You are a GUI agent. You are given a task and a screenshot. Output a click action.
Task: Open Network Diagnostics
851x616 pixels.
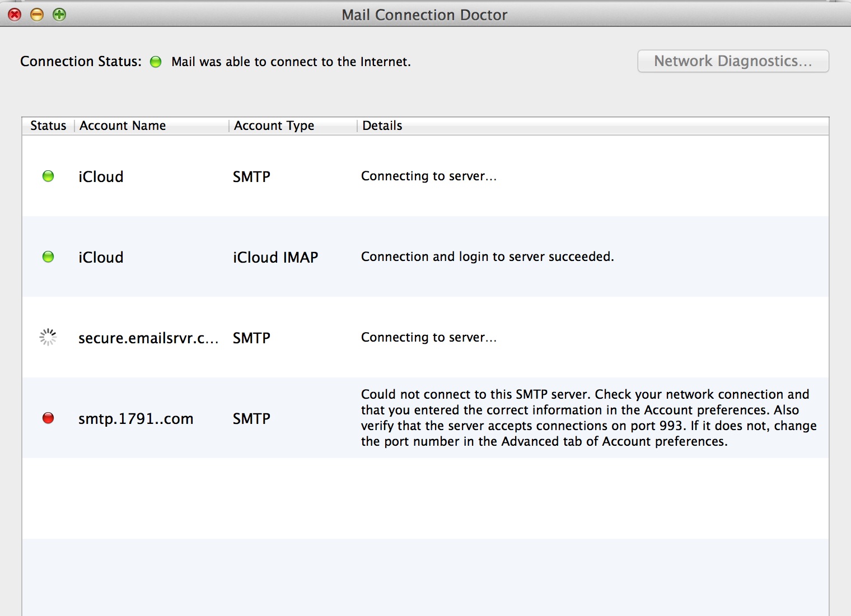[733, 61]
